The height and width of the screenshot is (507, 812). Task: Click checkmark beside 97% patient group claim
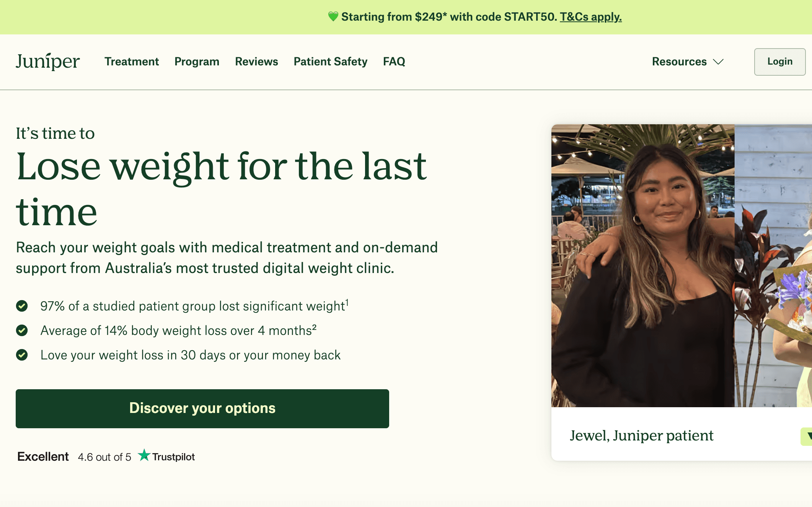[x=22, y=306]
